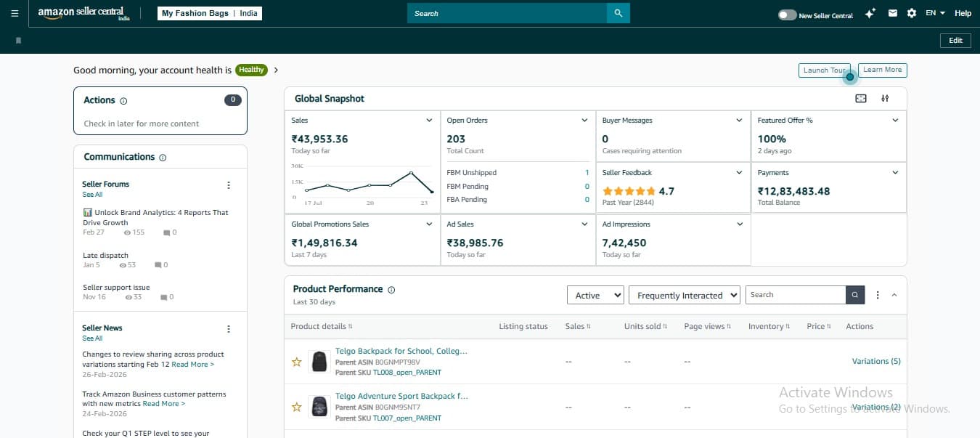980x438 pixels.
Task: Expand the Global Promotions Sales chevron
Action: point(429,224)
